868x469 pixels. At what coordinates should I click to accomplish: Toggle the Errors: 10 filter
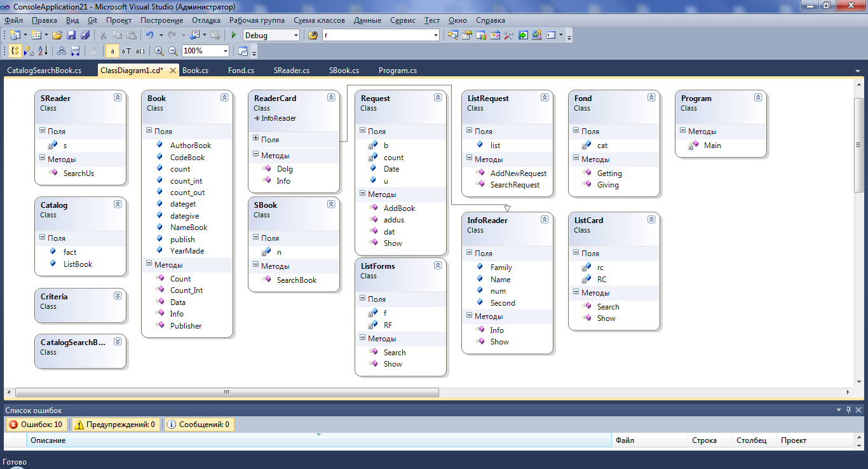[36, 425]
